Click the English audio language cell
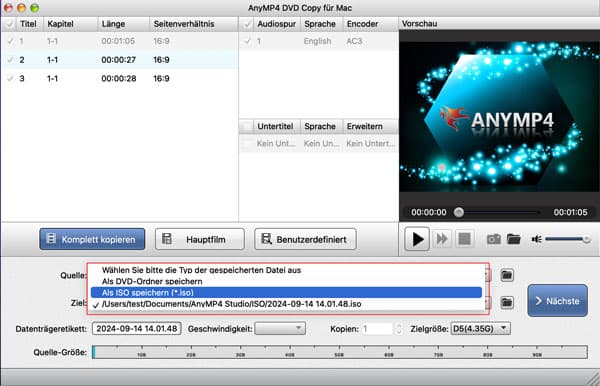 point(318,41)
